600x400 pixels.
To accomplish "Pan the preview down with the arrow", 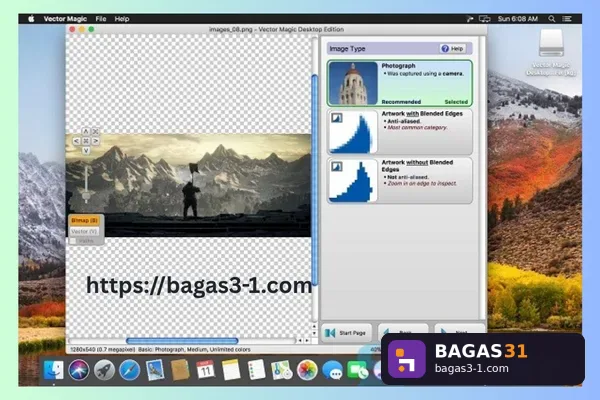I will pos(86,150).
